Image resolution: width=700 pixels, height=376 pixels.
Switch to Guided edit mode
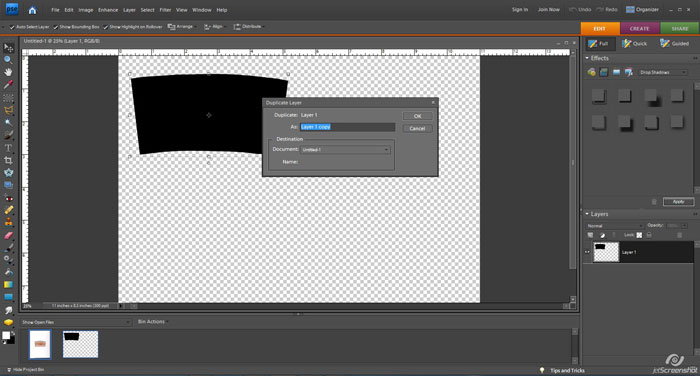click(674, 43)
